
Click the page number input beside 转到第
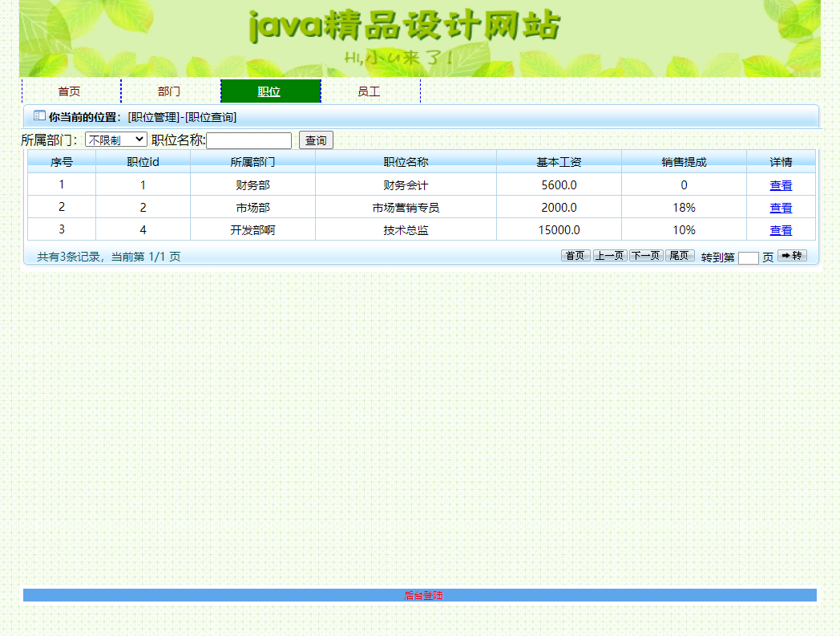click(x=749, y=257)
